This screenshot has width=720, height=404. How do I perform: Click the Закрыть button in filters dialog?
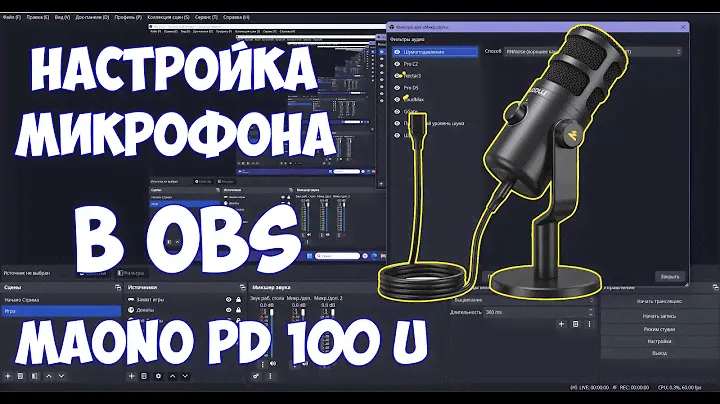668,276
